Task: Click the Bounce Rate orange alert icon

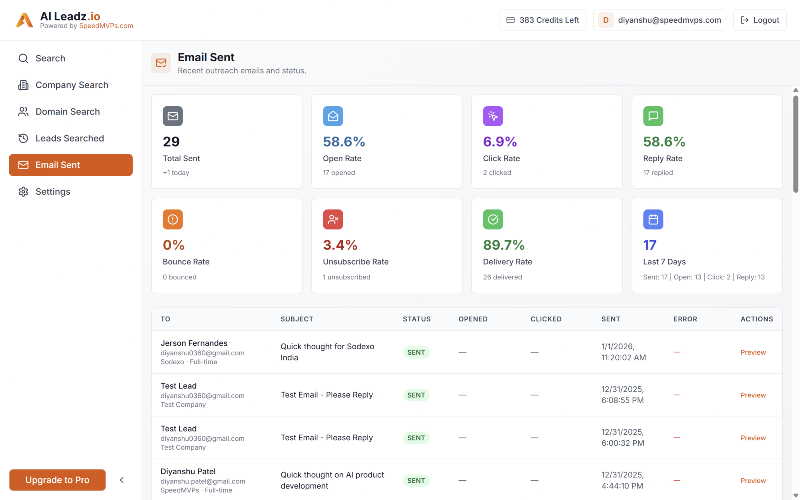Action: click(173, 219)
